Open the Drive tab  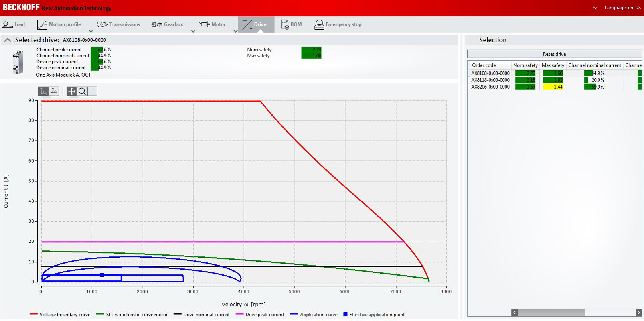(256, 24)
